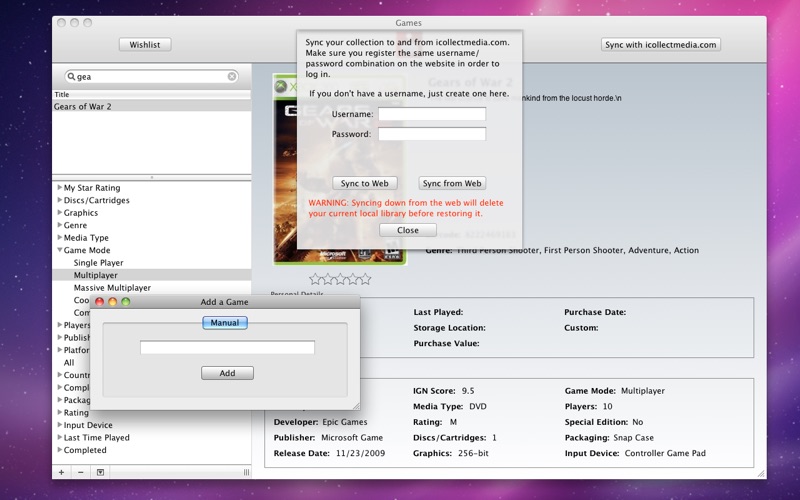Click the Media Type value DVD

(478, 407)
